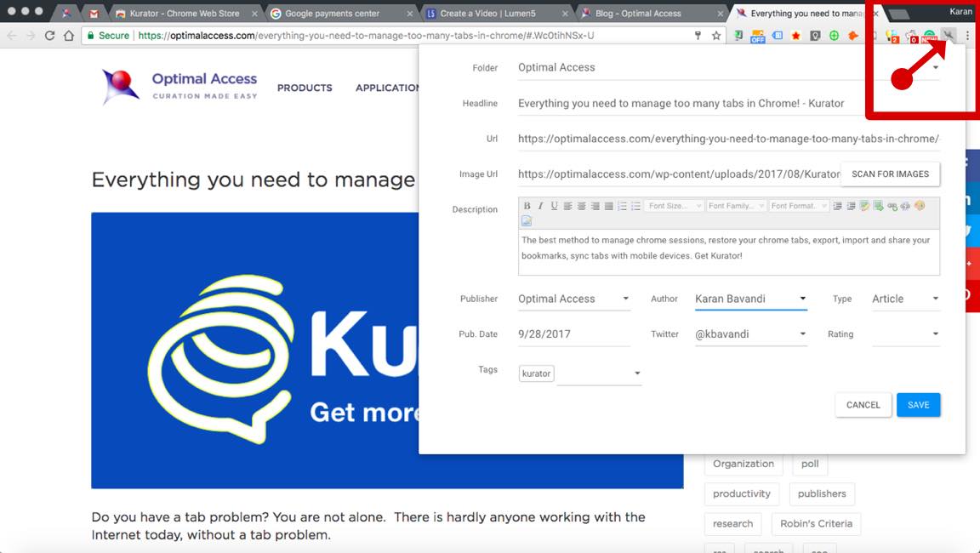Click the second indent icon before the green icons
This screenshot has height=553, width=980.
click(x=851, y=206)
